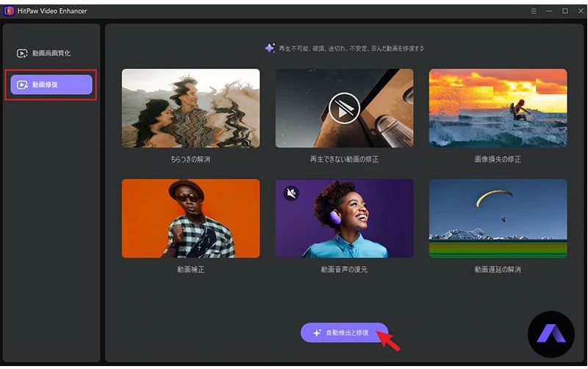Switch to the 動画高画質化 tab

point(51,54)
